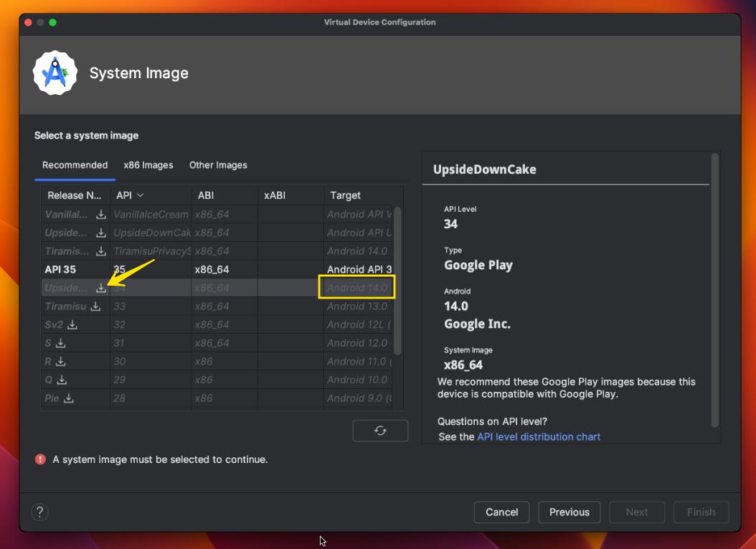Click the refresh system images button

click(x=380, y=431)
